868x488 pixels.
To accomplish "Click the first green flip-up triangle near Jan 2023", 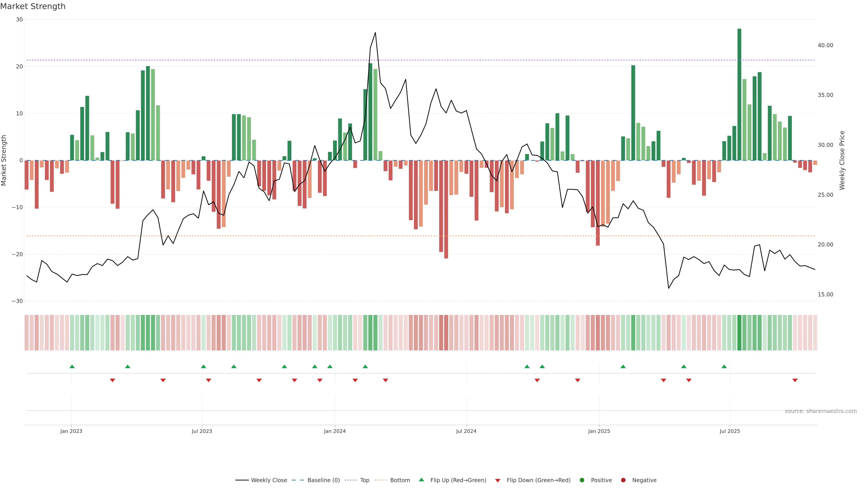I will (x=72, y=366).
